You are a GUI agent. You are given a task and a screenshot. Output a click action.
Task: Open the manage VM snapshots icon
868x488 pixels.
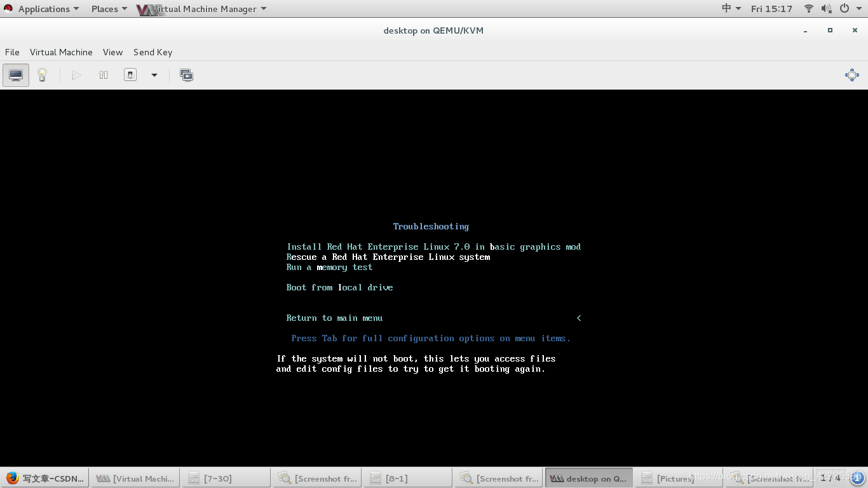click(186, 75)
